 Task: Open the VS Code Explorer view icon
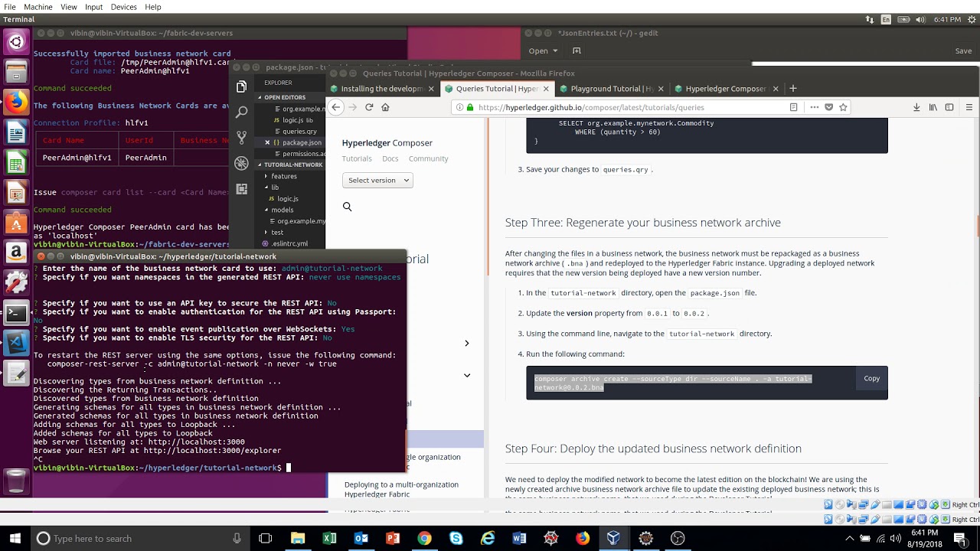242,87
